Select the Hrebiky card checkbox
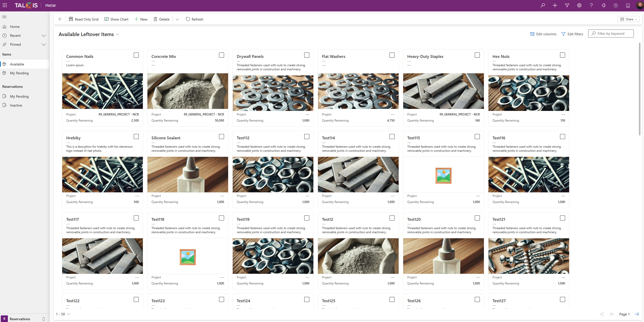This screenshot has width=644, height=322. (x=136, y=137)
